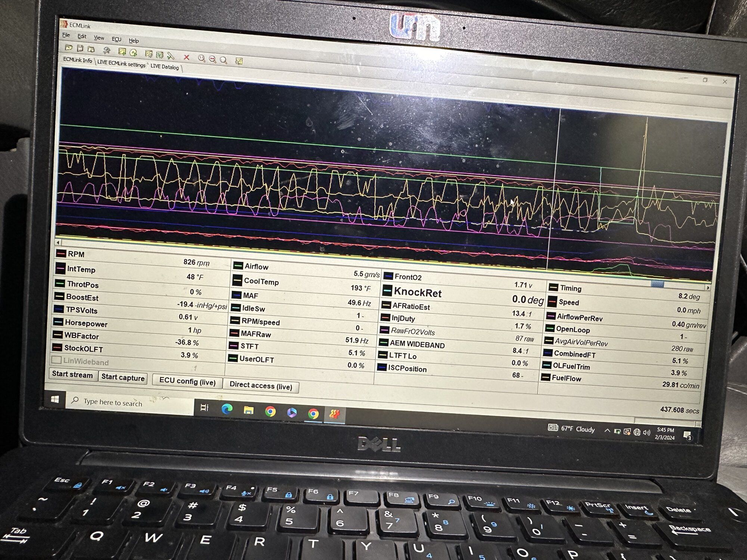Open the Windows Start menu
Image resolution: width=747 pixels, height=560 pixels.
point(55,399)
